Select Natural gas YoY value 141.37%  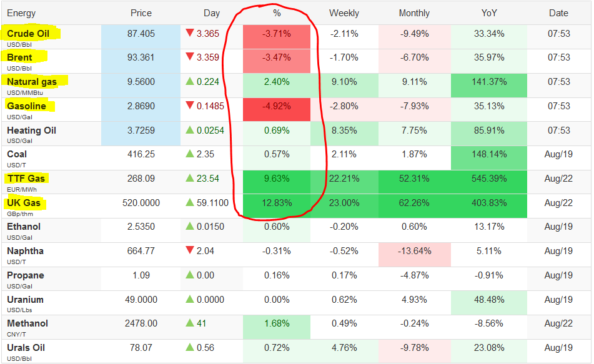(489, 82)
